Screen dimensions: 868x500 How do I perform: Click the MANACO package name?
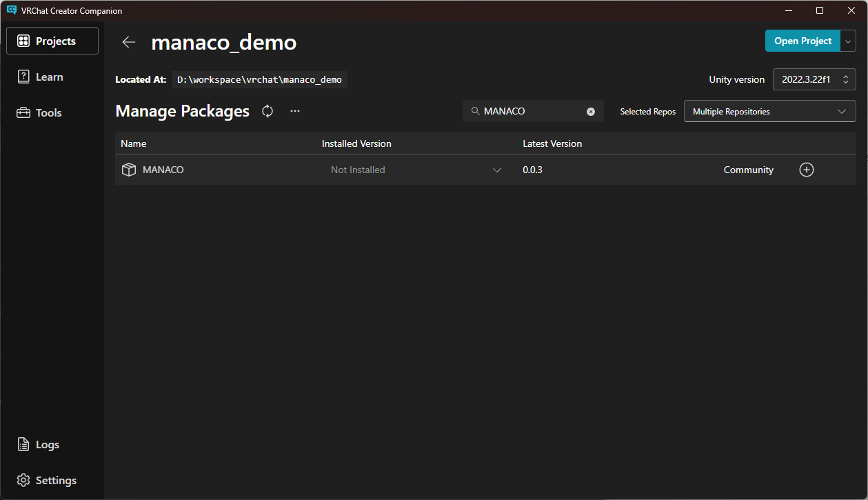(163, 170)
